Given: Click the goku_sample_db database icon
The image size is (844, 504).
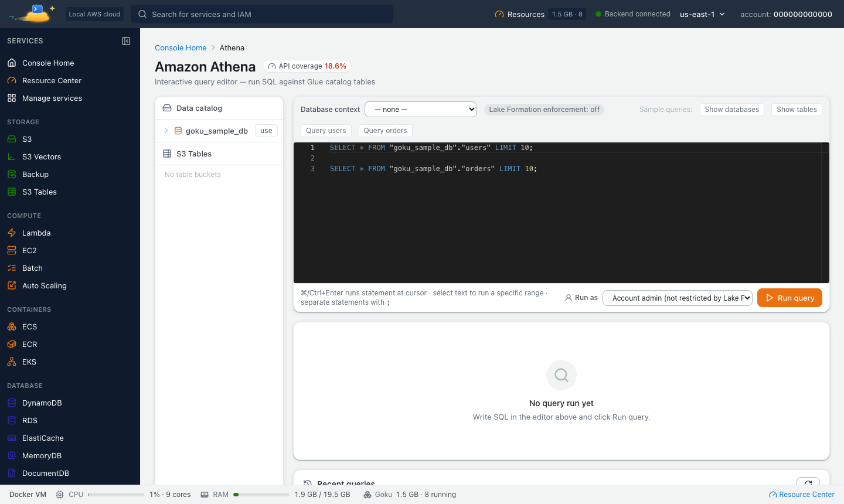Looking at the screenshot, I should 178,131.
